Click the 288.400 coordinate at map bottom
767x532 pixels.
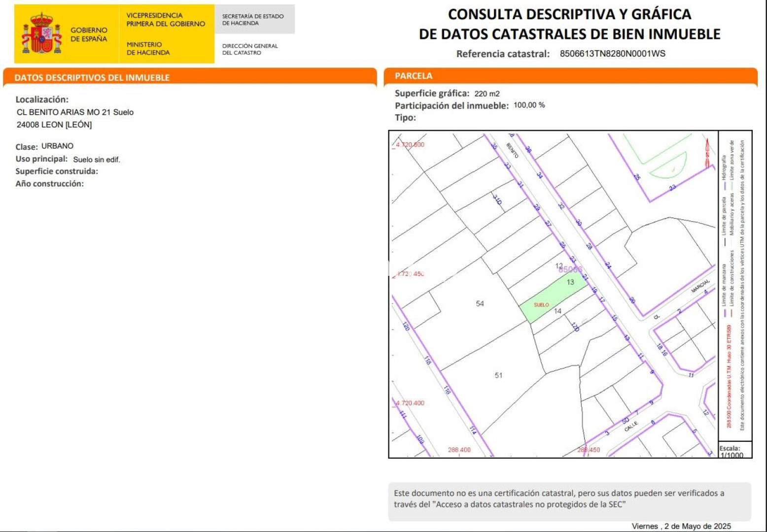coord(459,450)
